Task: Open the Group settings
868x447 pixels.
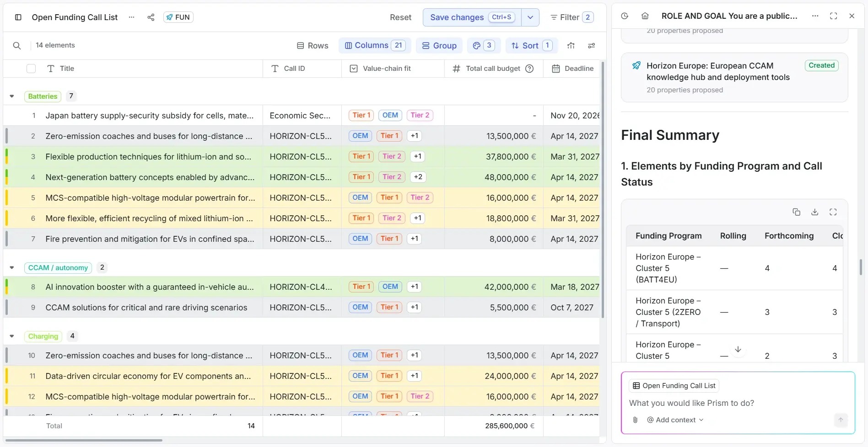Action: tap(439, 46)
